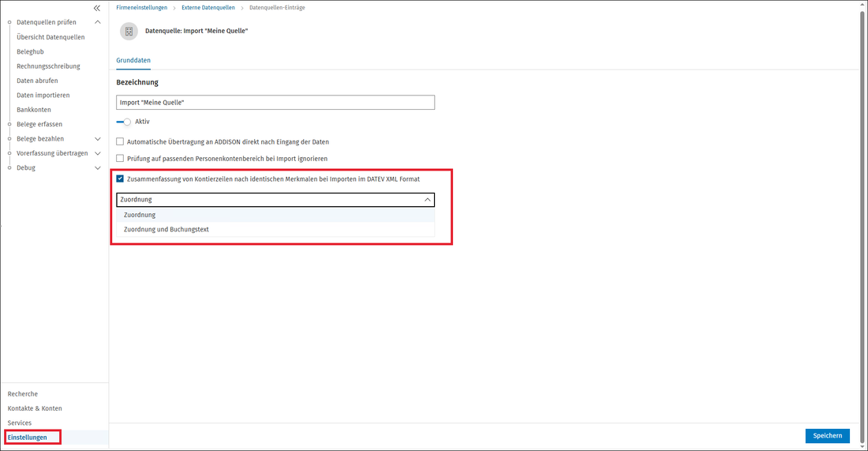Viewport: 868px width, 451px height.
Task: Switch to the Grunddaten tab
Action: coord(133,60)
